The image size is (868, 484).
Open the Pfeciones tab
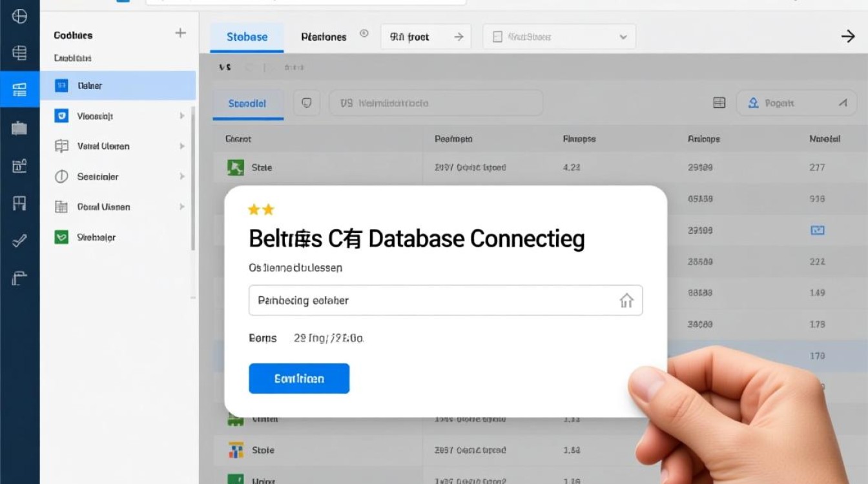(324, 37)
